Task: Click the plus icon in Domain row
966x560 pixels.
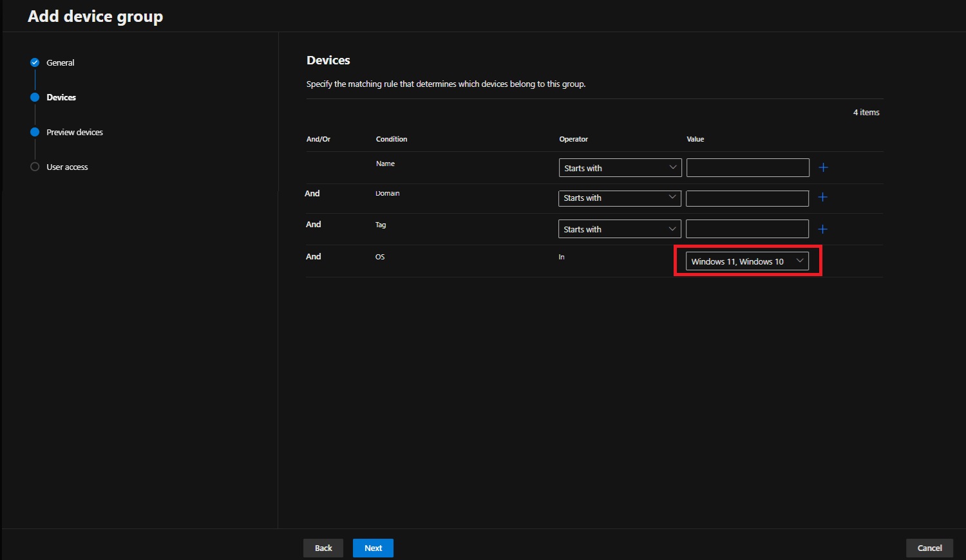Action: click(x=822, y=197)
